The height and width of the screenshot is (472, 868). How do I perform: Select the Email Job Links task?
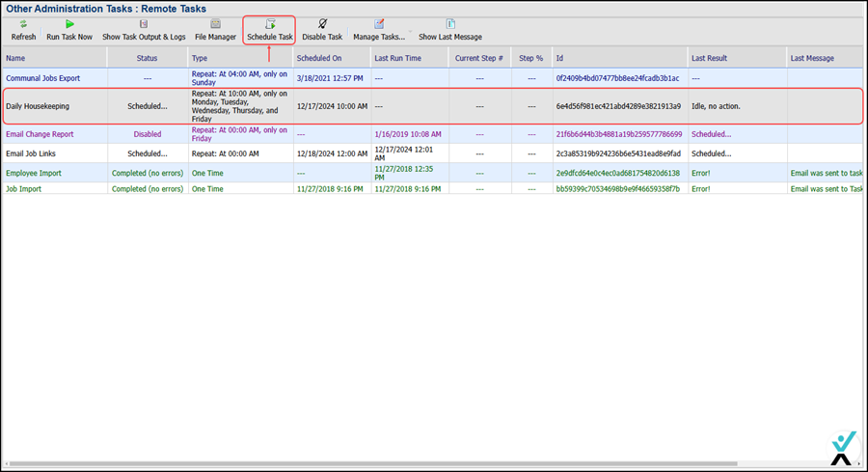point(33,153)
